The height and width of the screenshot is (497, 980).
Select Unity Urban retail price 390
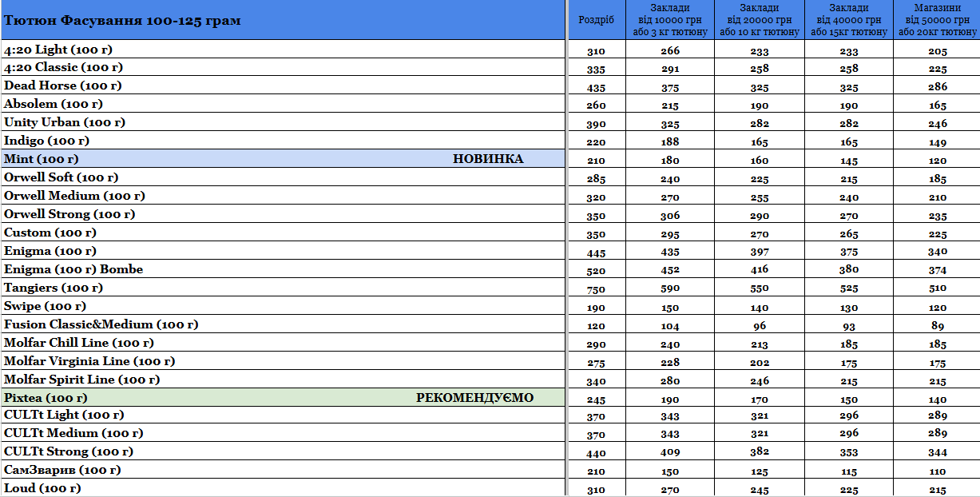(596, 123)
